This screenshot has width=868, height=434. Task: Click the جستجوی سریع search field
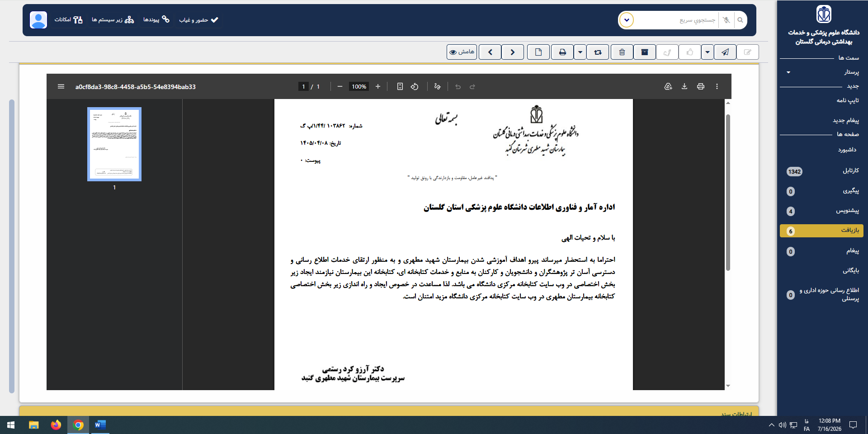coord(677,20)
